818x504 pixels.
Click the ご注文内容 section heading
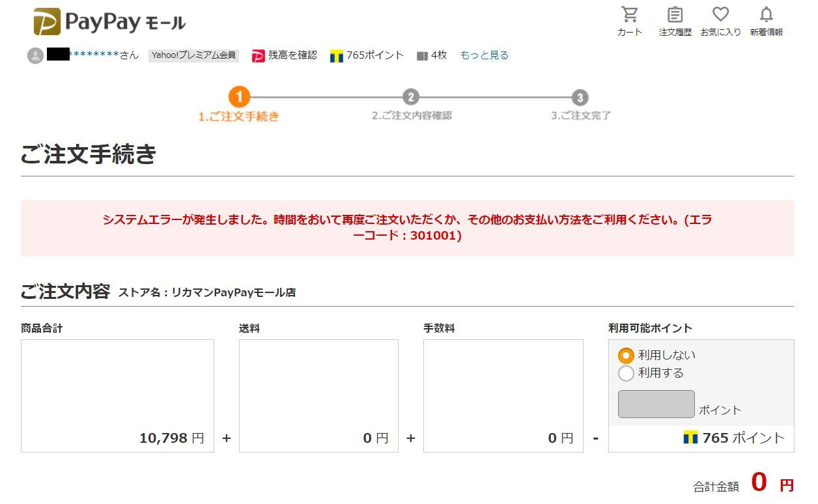tap(65, 291)
